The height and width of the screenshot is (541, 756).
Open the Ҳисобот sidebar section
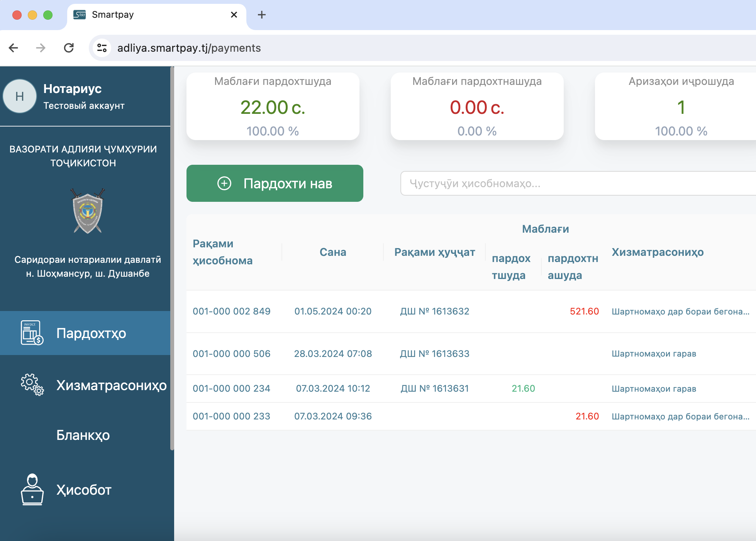(85, 490)
